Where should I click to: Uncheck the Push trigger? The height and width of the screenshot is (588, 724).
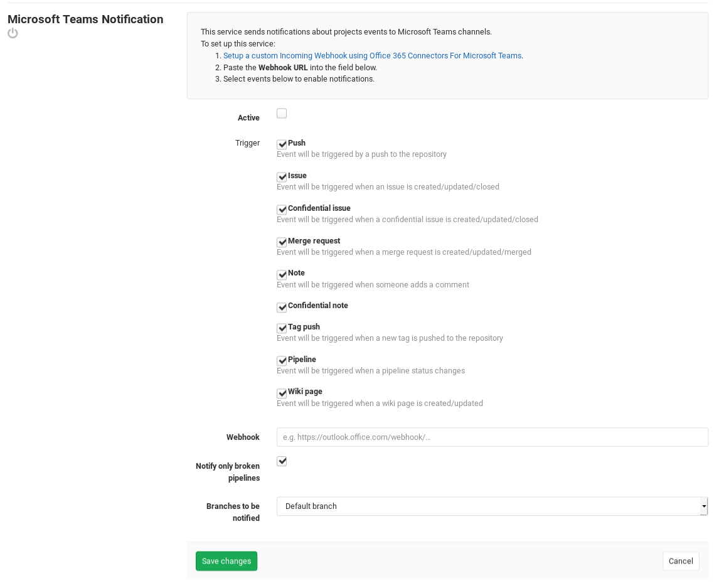[282, 144]
